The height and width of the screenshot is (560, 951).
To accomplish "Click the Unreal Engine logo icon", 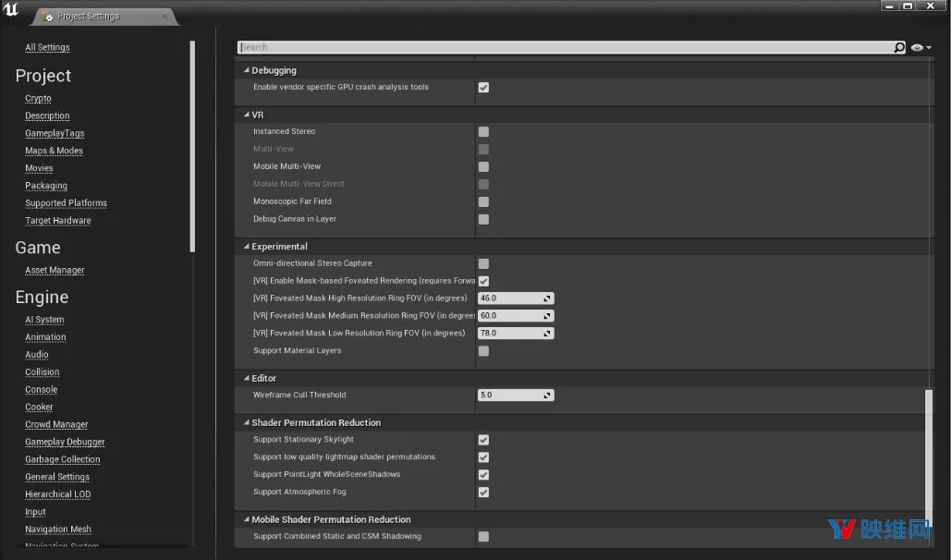I will click(11, 10).
